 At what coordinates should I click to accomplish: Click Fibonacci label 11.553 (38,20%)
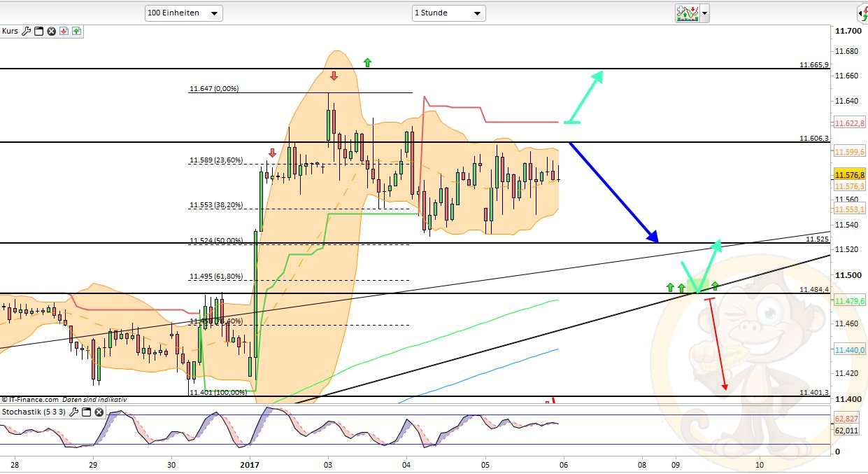pos(216,206)
